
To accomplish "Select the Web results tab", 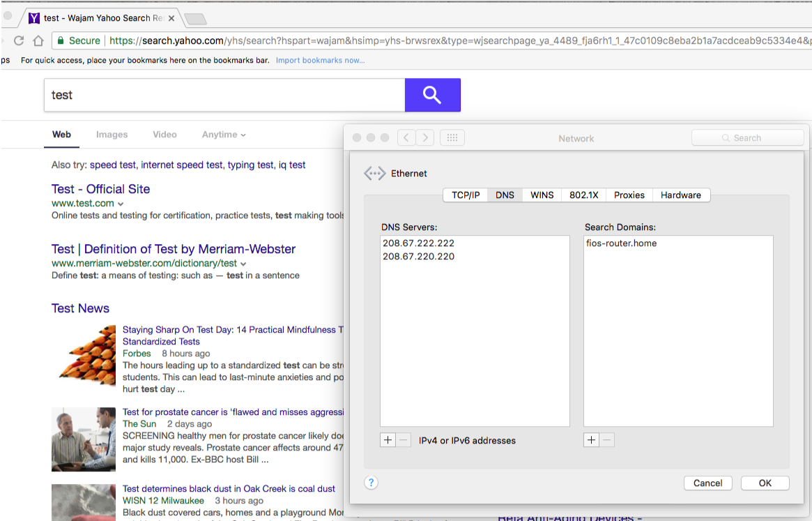I will click(x=61, y=135).
